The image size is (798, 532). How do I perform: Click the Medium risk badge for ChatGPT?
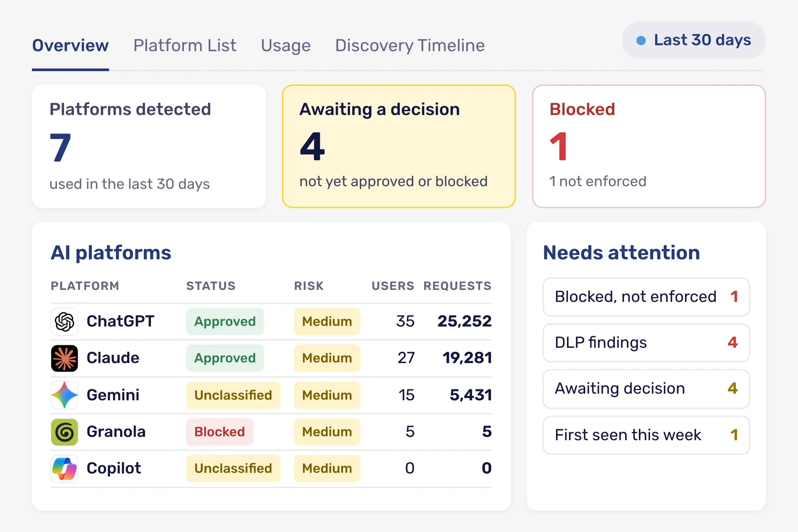327,321
